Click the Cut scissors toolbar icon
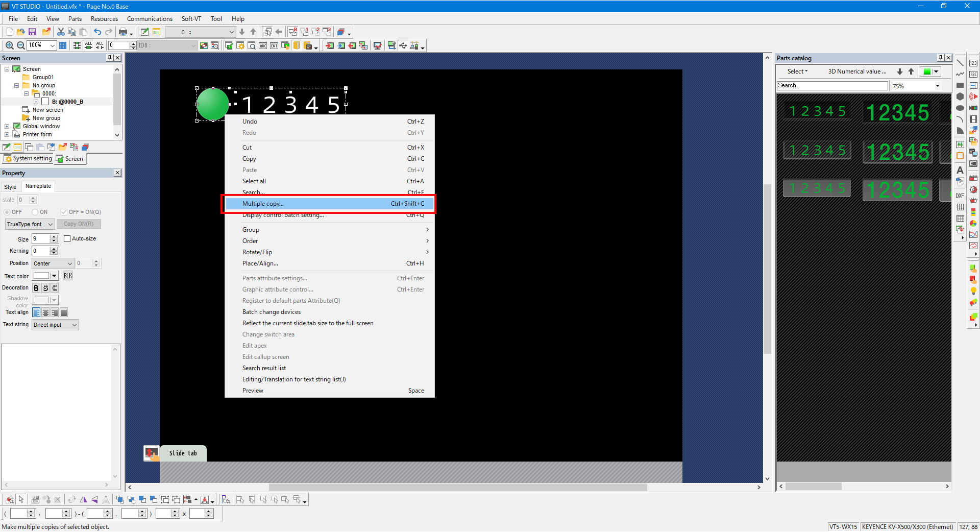 coord(61,32)
